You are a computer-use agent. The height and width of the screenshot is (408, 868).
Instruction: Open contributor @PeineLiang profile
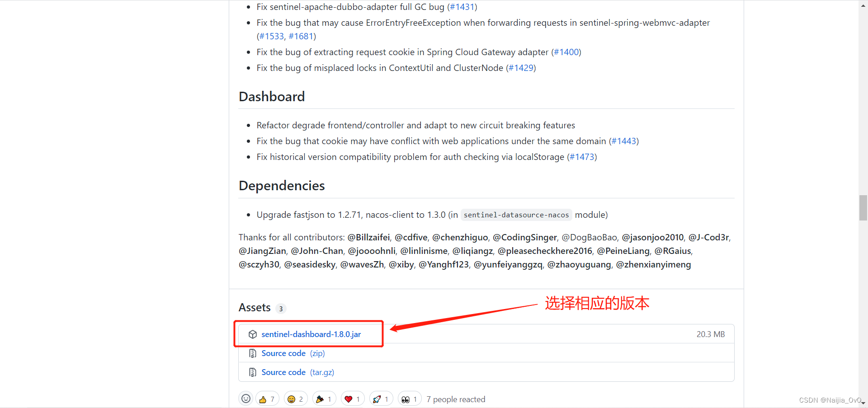click(x=623, y=251)
